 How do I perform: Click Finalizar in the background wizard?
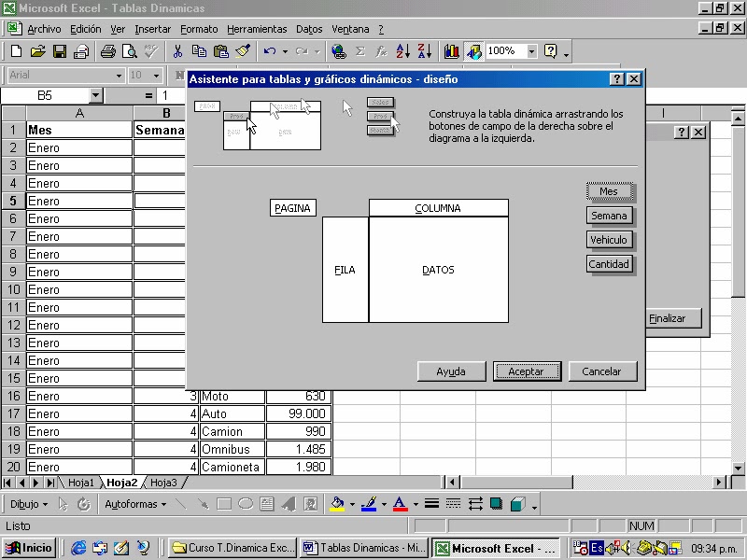[672, 318]
